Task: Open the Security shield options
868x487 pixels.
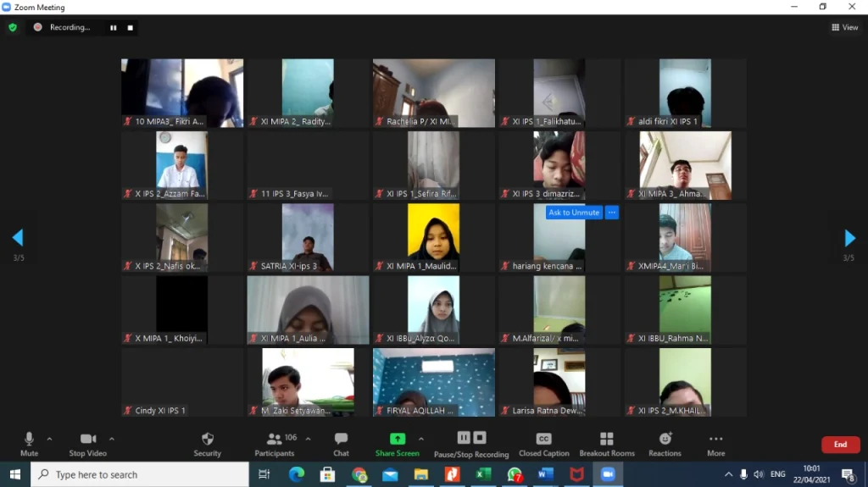Action: click(x=207, y=444)
